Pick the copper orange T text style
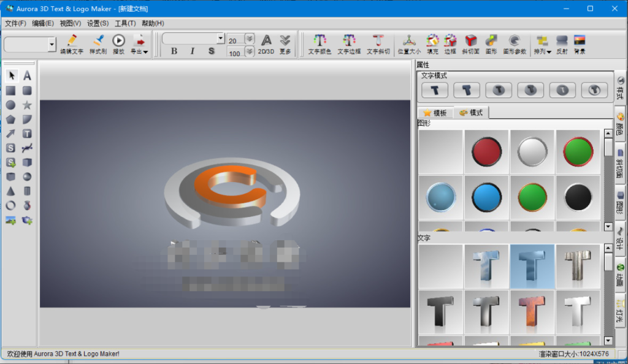Screen dimensions: 628x364 [532, 312]
